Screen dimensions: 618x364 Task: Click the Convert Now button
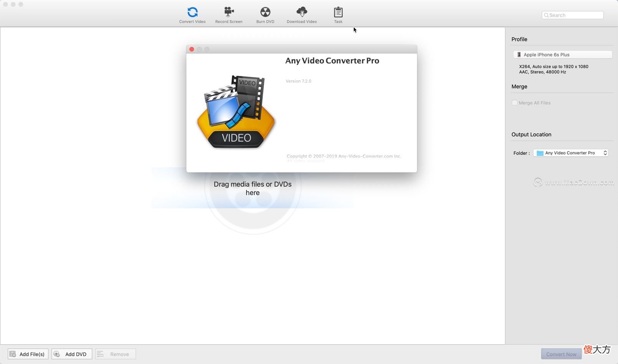pos(561,354)
